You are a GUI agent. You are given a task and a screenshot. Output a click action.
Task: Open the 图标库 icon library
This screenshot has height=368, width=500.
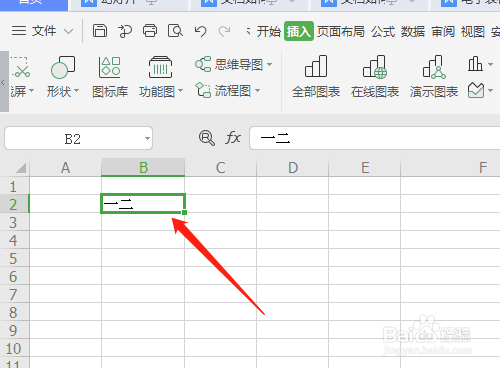pyautogui.click(x=110, y=77)
